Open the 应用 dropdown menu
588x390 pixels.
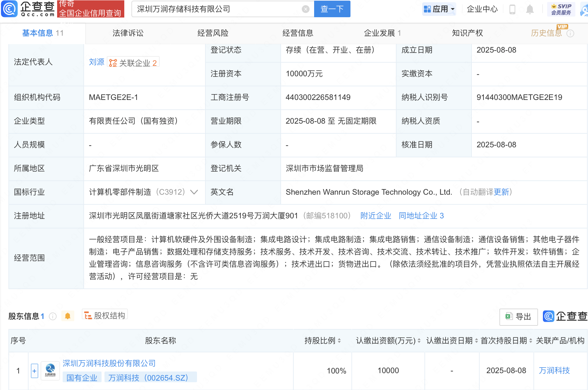tap(439, 9)
